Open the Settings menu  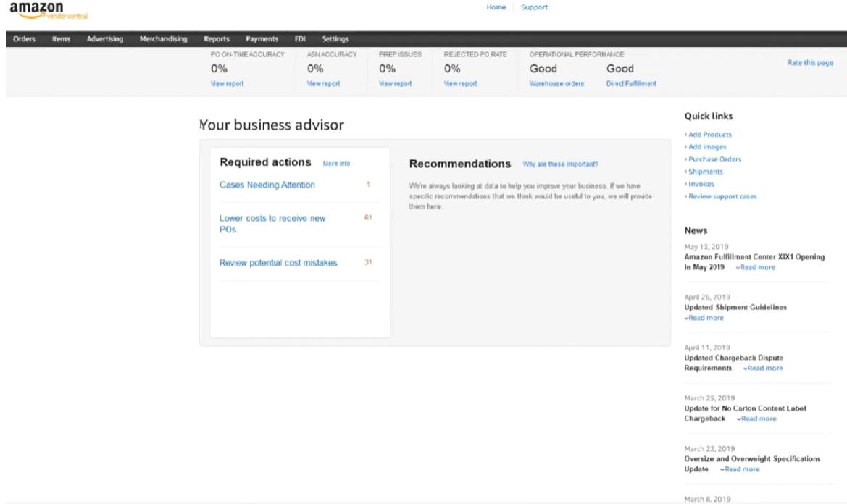335,39
